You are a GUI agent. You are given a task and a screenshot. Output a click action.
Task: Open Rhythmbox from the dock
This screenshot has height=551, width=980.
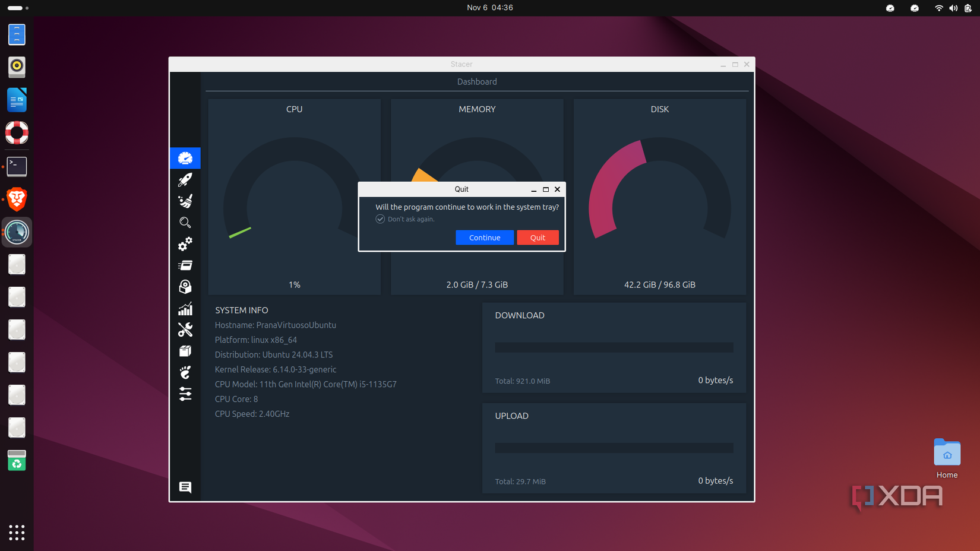17,66
